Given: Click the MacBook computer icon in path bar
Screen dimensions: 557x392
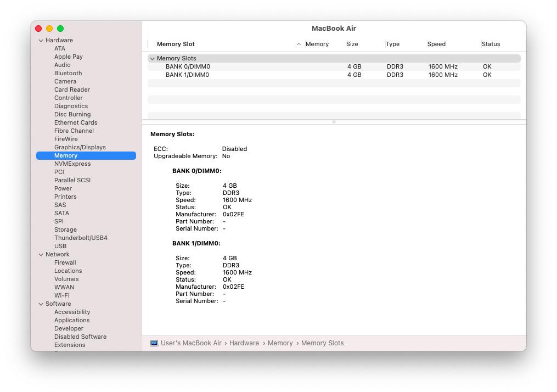Looking at the screenshot, I should click(154, 343).
